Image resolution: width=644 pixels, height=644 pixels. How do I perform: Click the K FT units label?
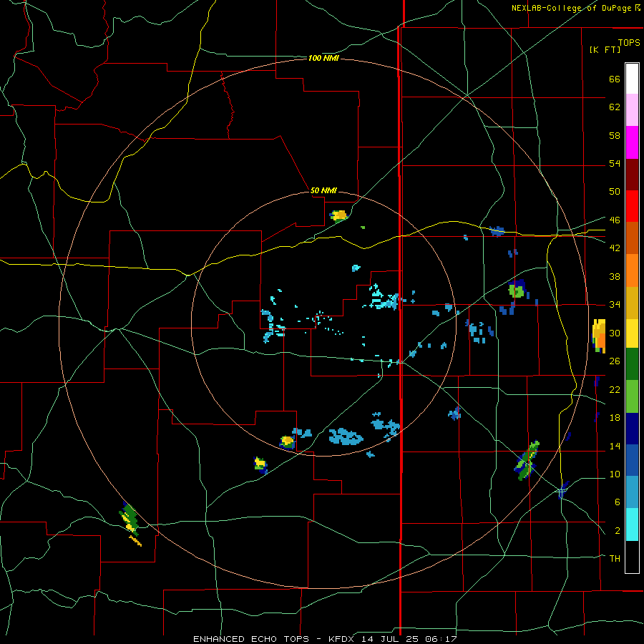pyautogui.click(x=605, y=49)
